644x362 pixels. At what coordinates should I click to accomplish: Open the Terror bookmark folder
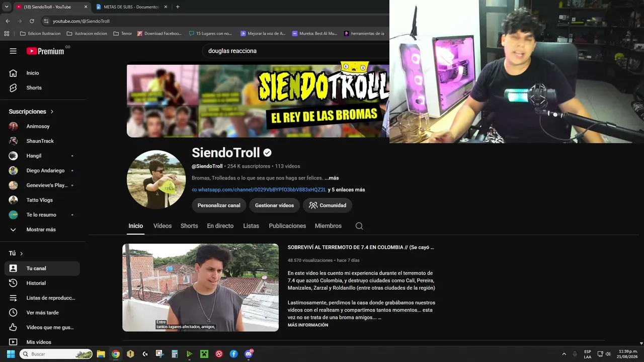(x=122, y=34)
